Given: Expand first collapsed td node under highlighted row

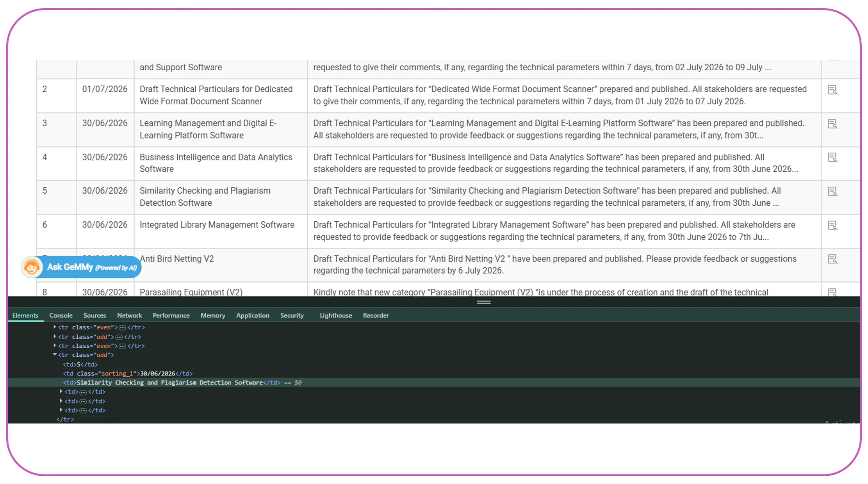Looking at the screenshot, I should [x=61, y=391].
